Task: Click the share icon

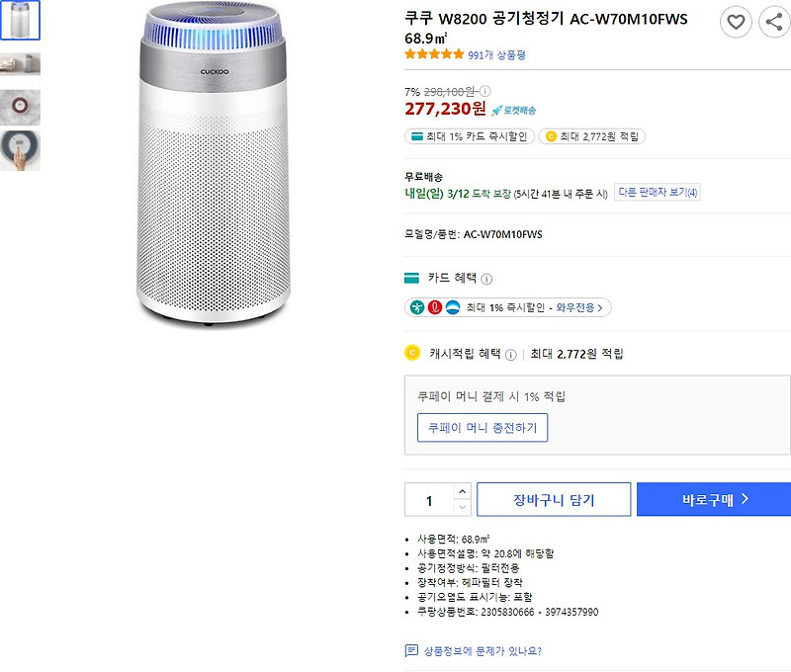Action: tap(775, 22)
